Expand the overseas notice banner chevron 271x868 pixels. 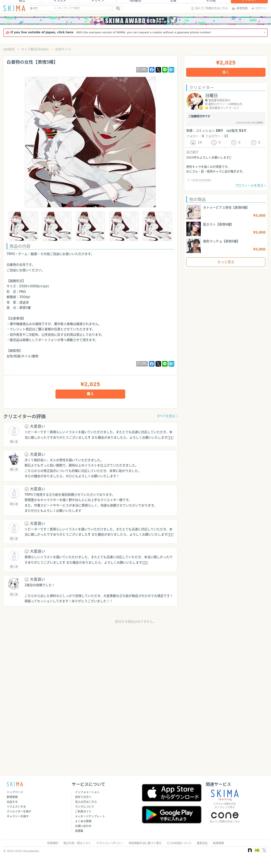(264, 33)
